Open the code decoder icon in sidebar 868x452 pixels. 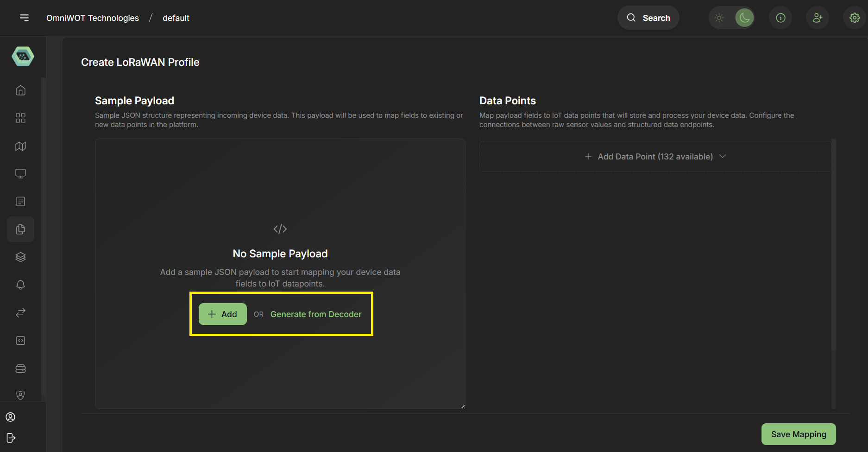pos(20,340)
